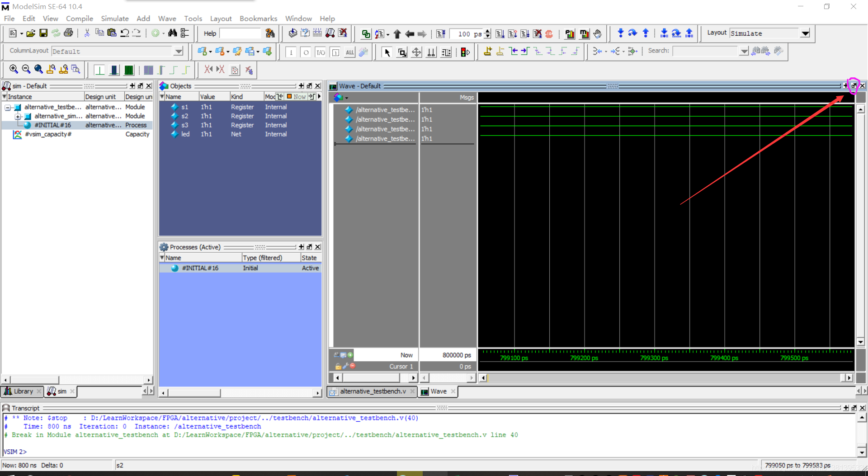Click the Design unit column header
This screenshot has height=476, width=868.
click(104, 97)
